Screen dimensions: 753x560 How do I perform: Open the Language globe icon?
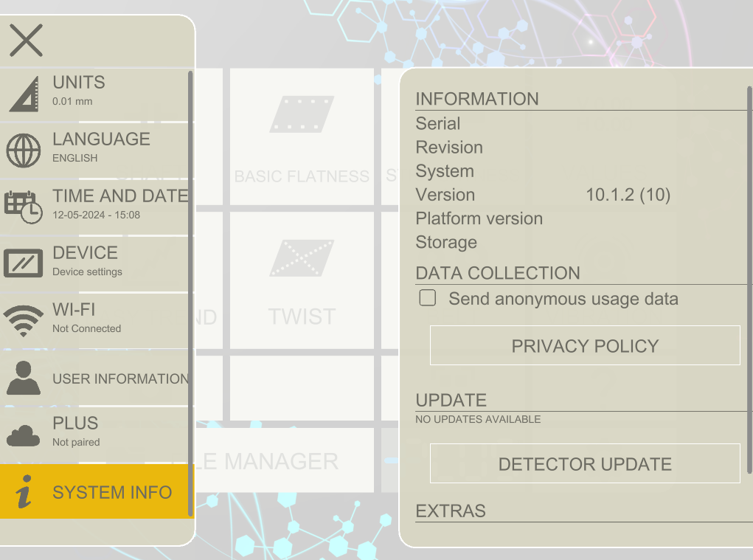[24, 149]
